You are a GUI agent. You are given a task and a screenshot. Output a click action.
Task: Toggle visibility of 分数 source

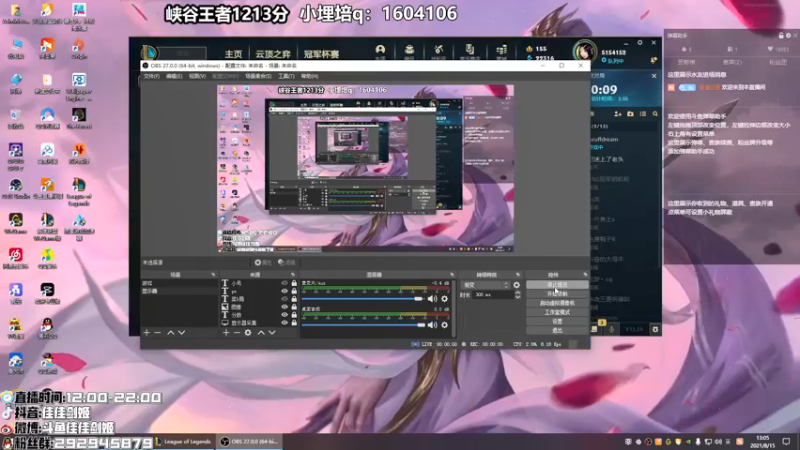[x=285, y=315]
